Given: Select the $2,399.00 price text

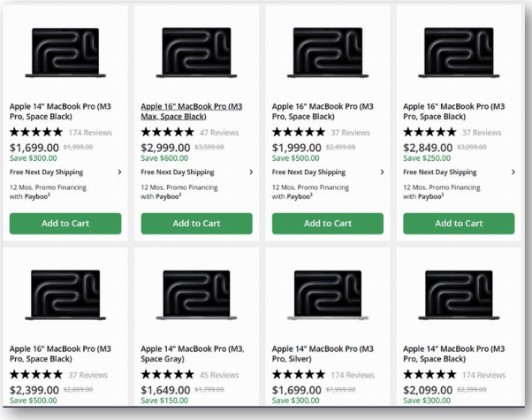Looking at the screenshot, I should 34,390.
